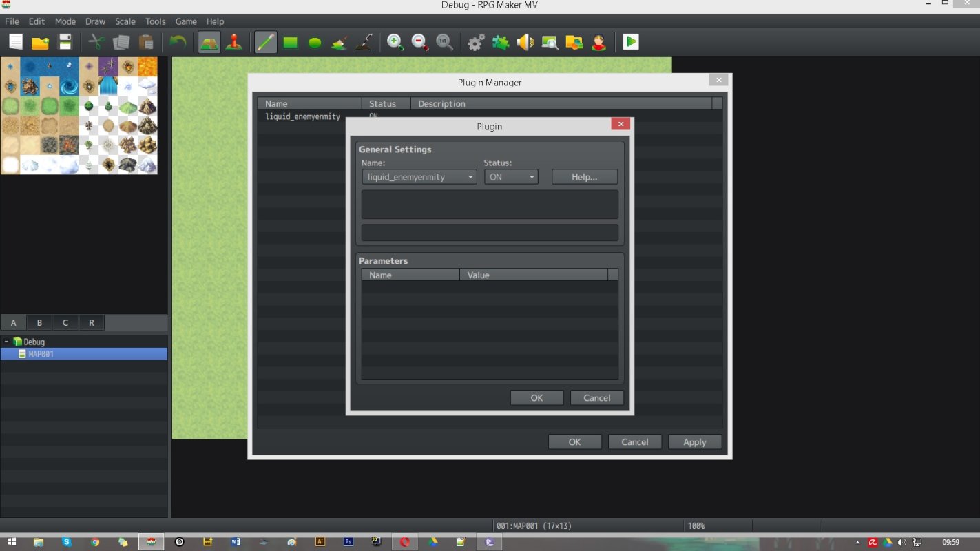Image resolution: width=980 pixels, height=551 pixels.
Task: Click the Cut scissors icon
Action: click(x=96, y=42)
